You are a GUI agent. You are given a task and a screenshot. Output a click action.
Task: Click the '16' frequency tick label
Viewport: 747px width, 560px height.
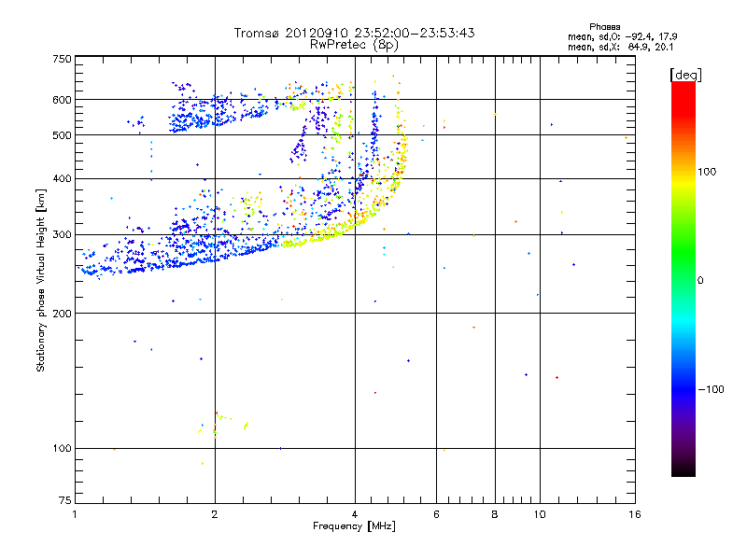[635, 514]
